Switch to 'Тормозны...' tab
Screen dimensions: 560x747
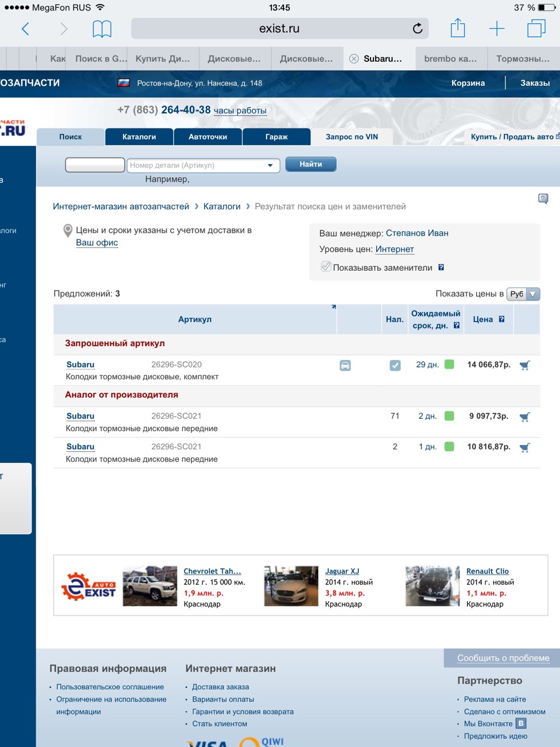tap(523, 59)
